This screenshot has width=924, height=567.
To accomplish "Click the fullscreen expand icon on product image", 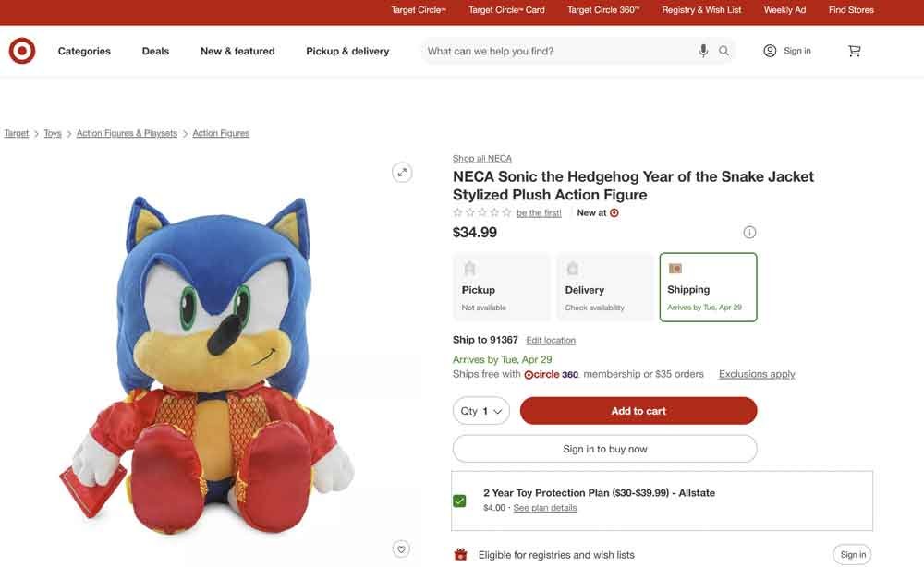I will (400, 171).
